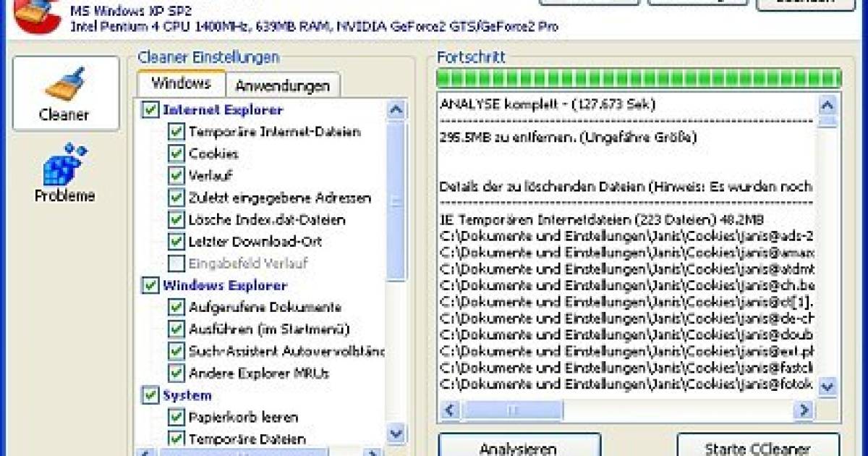The width and height of the screenshot is (868, 456).
Task: Disable the Verlauf cleaning option
Action: click(x=176, y=175)
